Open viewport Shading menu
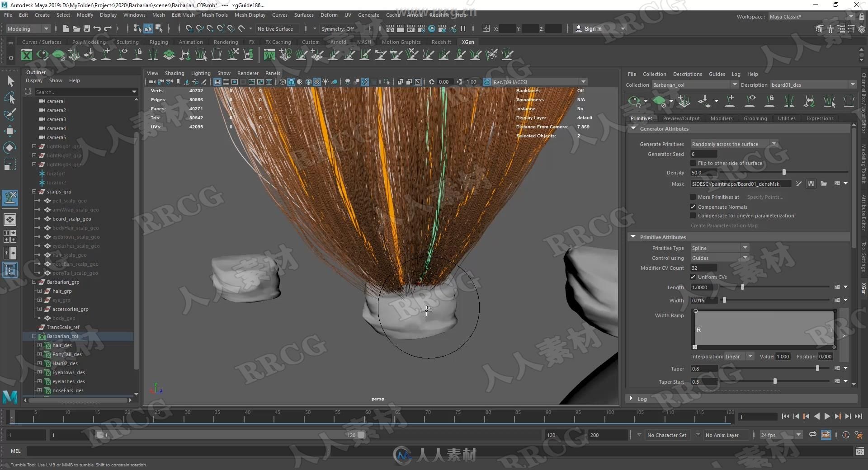 coord(174,73)
